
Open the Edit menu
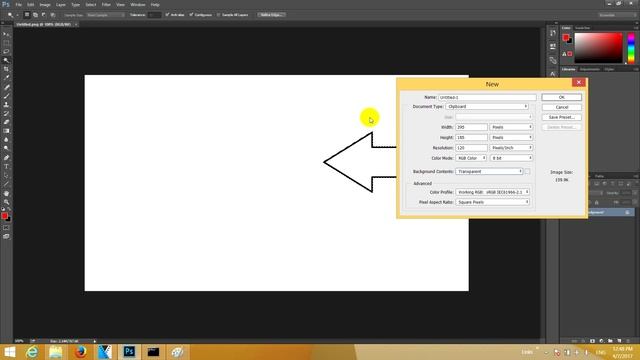[x=31, y=4]
